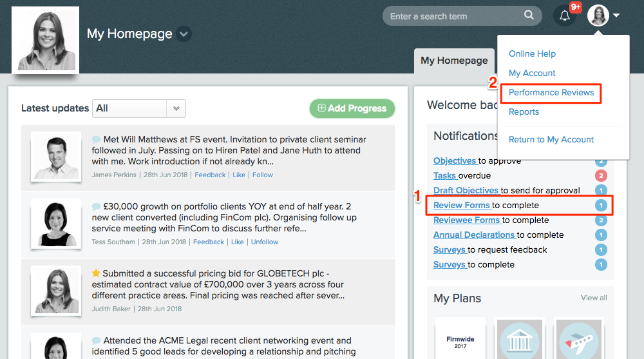Screen dimensions: 644x359
Task: Click Return to My Account
Action: pyautogui.click(x=551, y=139)
